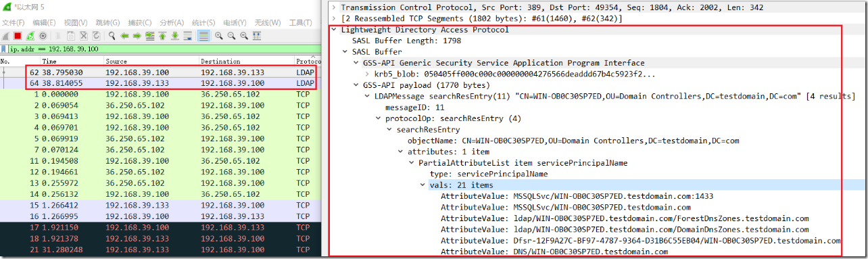The width and height of the screenshot is (868, 259).
Task: Open the 统计(S) menu
Action: coord(203,22)
